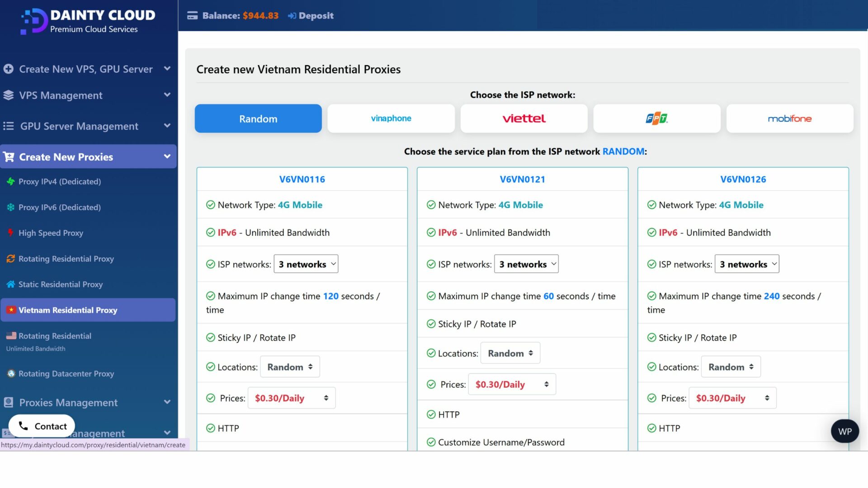Click the Deposit arrow icon

(x=292, y=16)
